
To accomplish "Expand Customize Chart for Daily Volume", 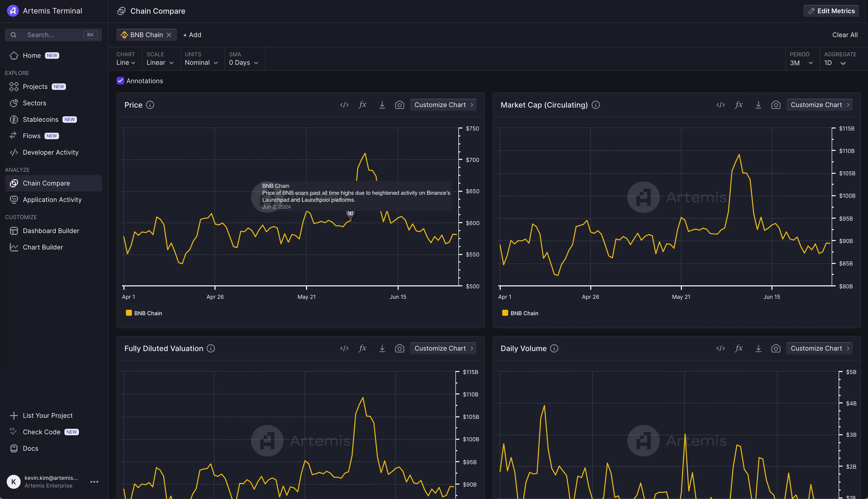I will [x=819, y=349].
